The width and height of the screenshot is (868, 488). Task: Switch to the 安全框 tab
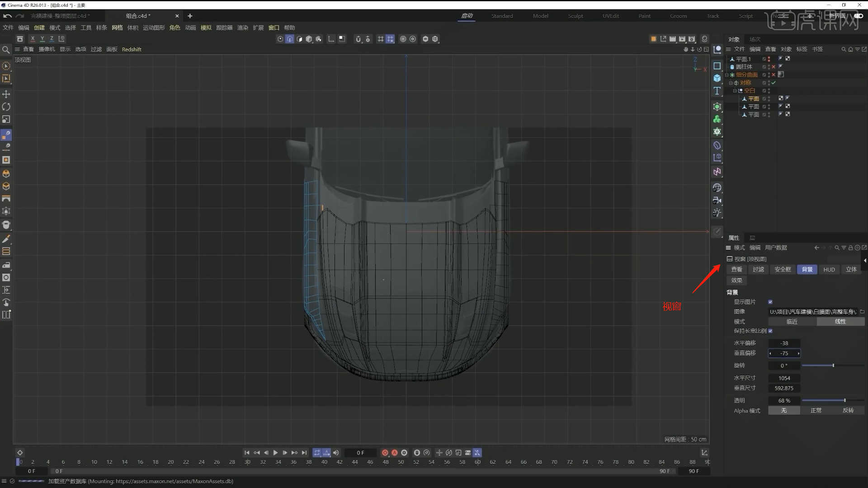pyautogui.click(x=783, y=269)
